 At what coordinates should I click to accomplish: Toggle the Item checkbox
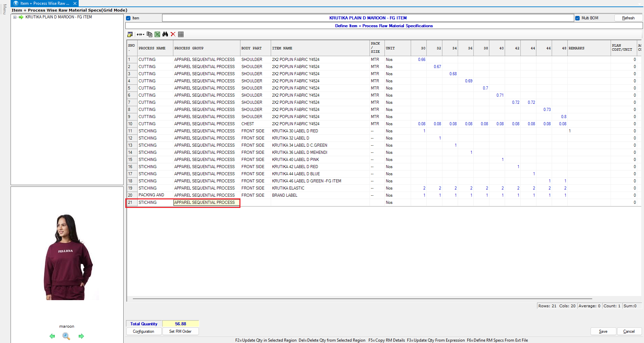click(x=128, y=18)
